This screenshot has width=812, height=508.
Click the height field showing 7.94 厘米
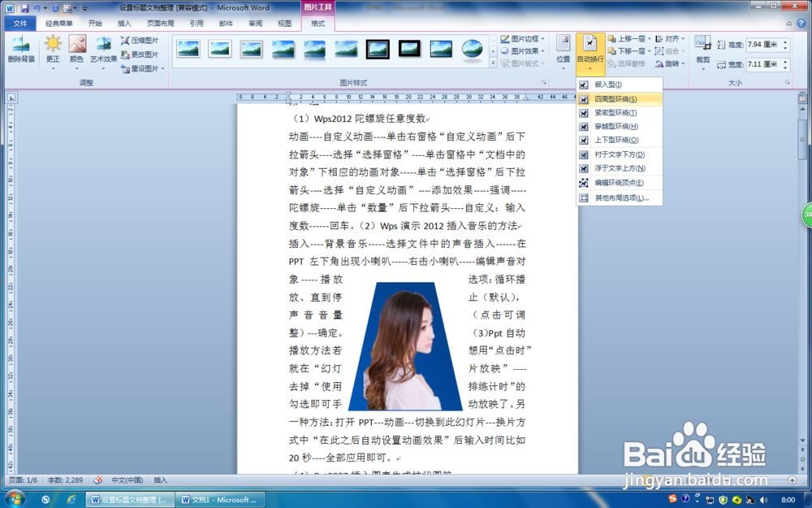tap(762, 45)
